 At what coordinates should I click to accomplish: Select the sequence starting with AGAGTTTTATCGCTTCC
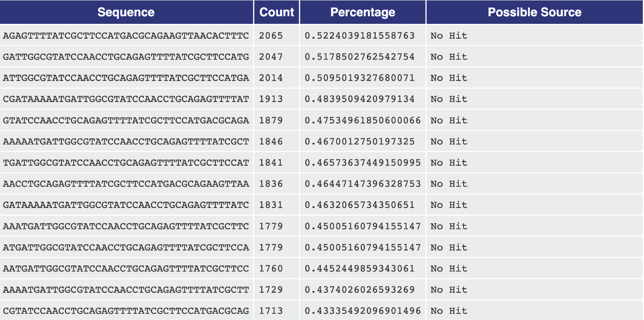pyautogui.click(x=126, y=36)
